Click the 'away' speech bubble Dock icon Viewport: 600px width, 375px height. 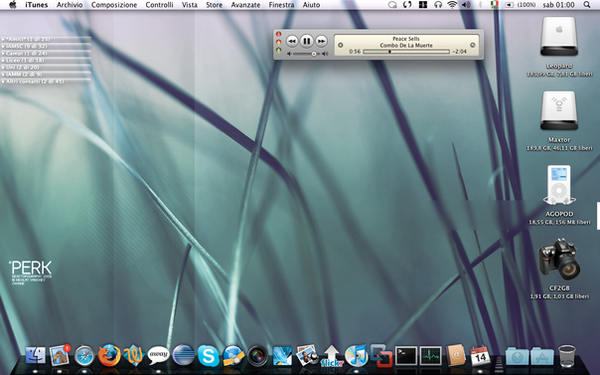click(158, 355)
